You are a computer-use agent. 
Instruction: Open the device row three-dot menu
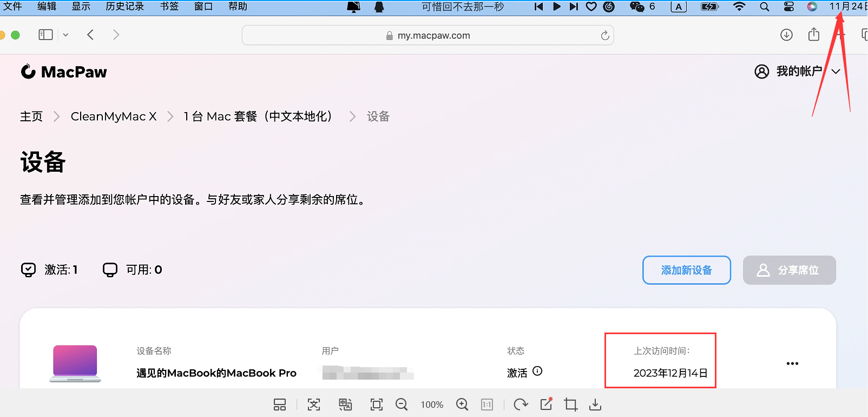(792, 363)
